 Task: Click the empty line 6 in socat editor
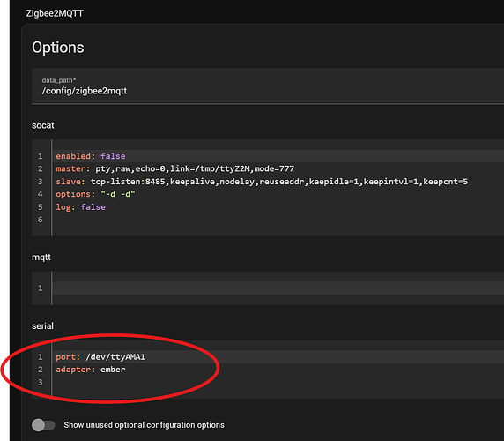(278, 220)
